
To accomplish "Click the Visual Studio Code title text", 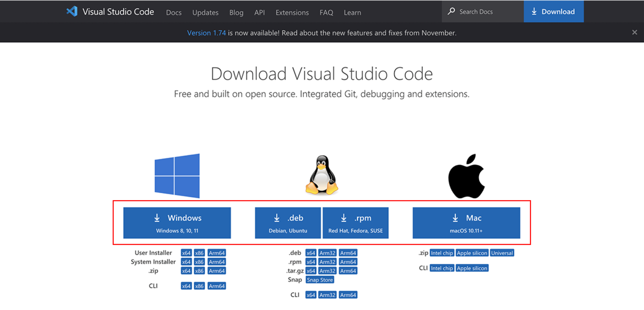I will click(x=118, y=12).
